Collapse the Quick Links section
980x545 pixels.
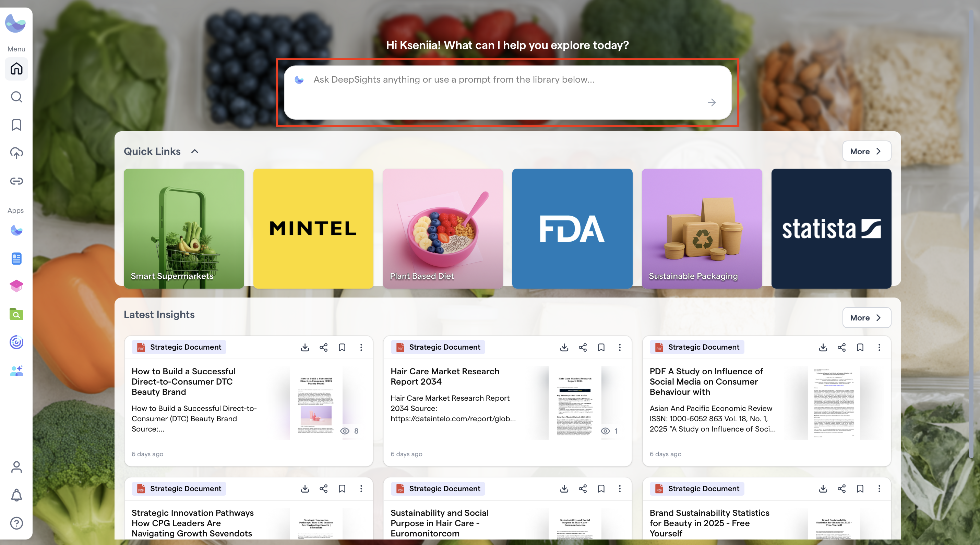(x=195, y=152)
